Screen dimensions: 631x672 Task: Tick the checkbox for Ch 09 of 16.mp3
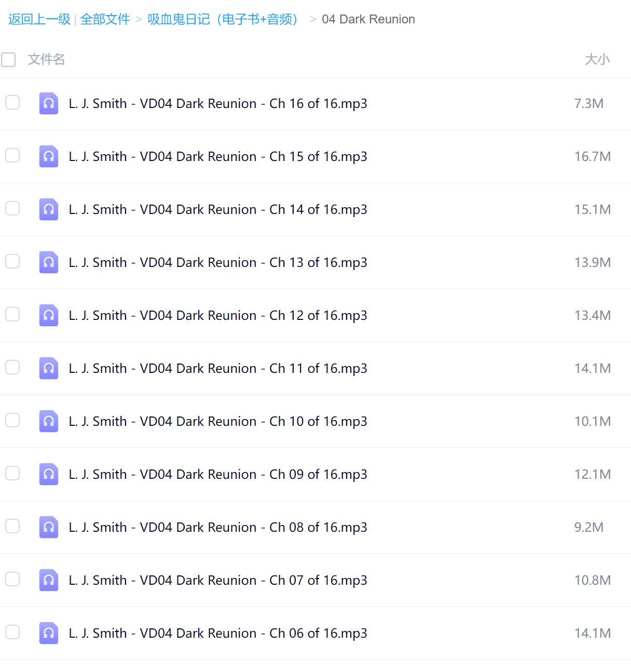tap(12, 473)
